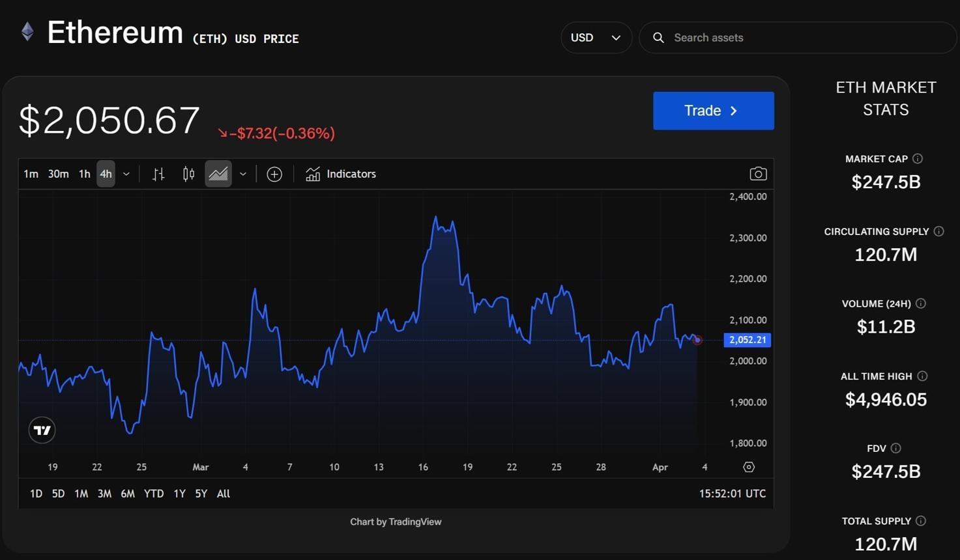
Task: Click the compare/add symbol plus icon
Action: click(x=274, y=174)
